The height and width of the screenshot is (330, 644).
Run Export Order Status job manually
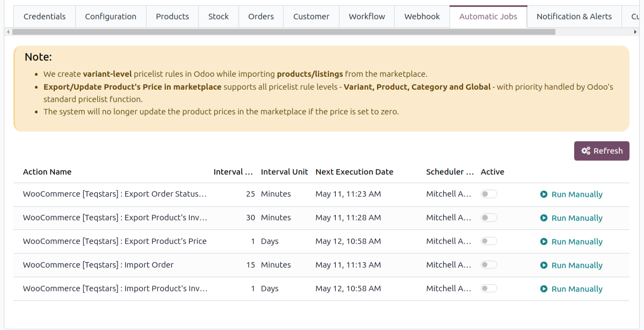(571, 195)
